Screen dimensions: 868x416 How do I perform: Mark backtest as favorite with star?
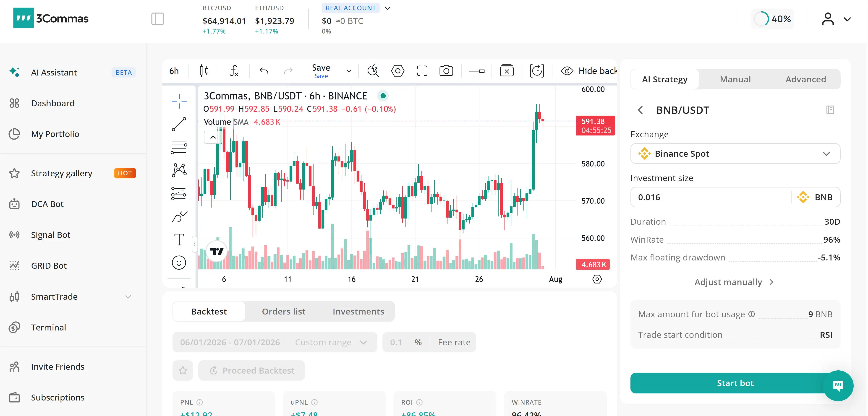point(183,371)
